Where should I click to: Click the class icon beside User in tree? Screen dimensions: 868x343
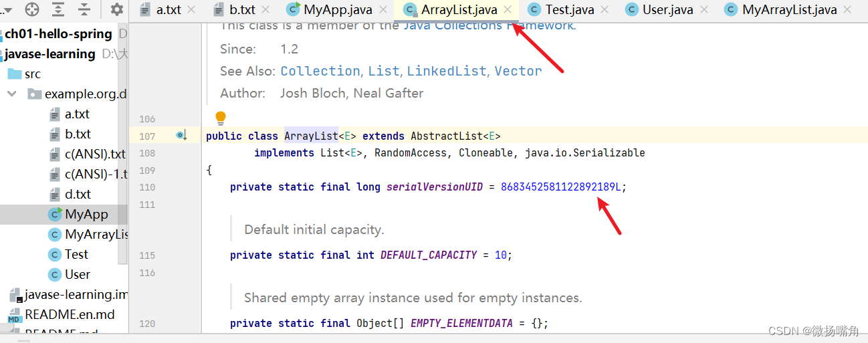click(x=55, y=274)
